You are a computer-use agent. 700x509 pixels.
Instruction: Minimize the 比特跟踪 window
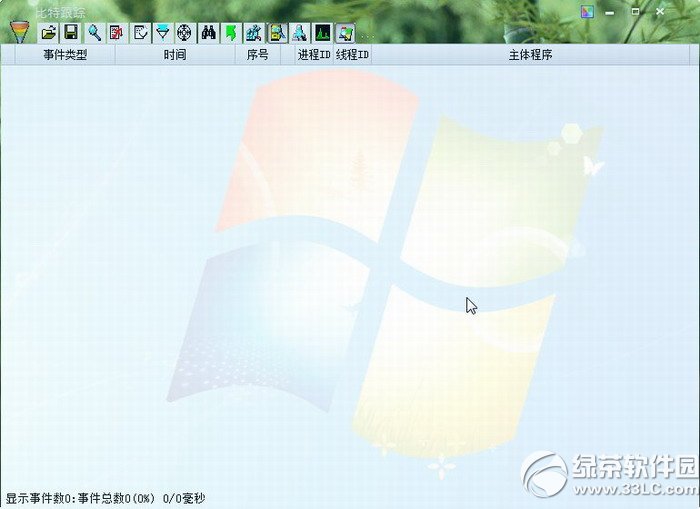[x=609, y=12]
